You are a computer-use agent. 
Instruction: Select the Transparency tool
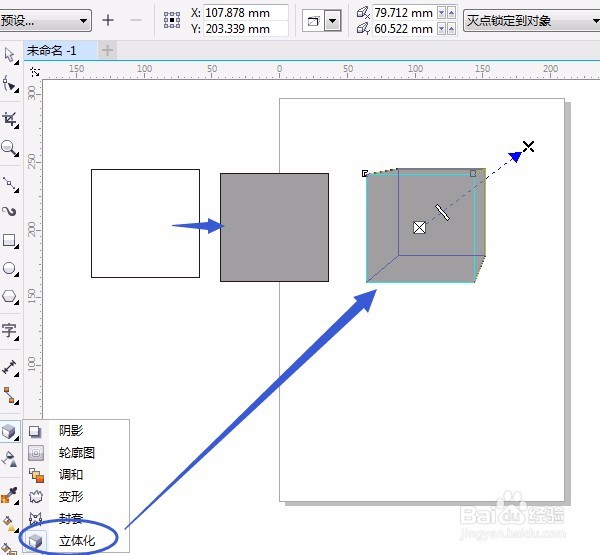click(10, 459)
